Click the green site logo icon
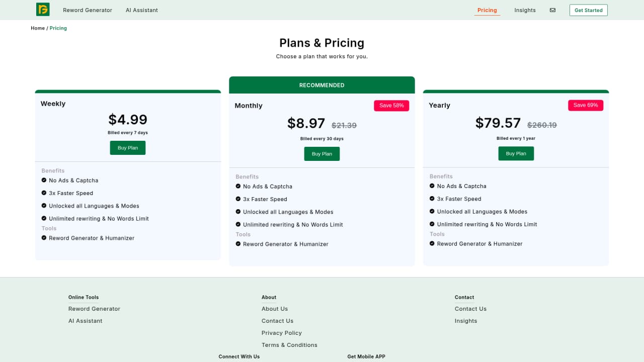This screenshot has height=362, width=644. (43, 10)
